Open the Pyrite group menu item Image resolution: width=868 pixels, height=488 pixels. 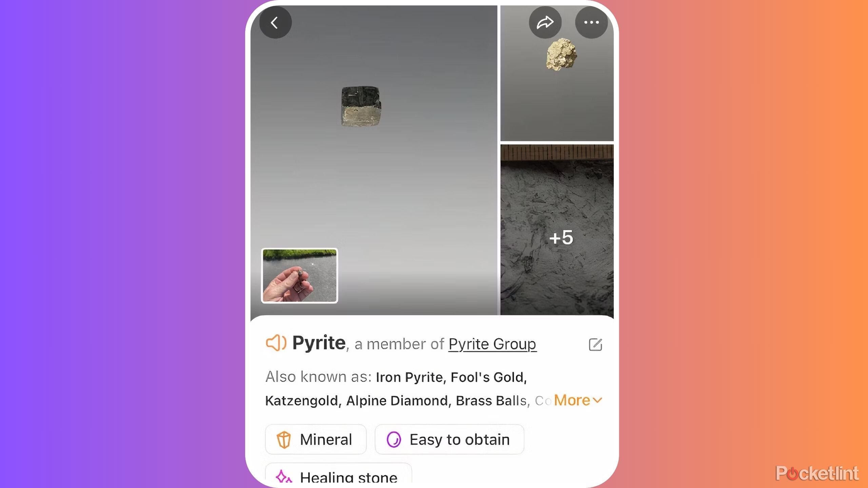tap(492, 344)
